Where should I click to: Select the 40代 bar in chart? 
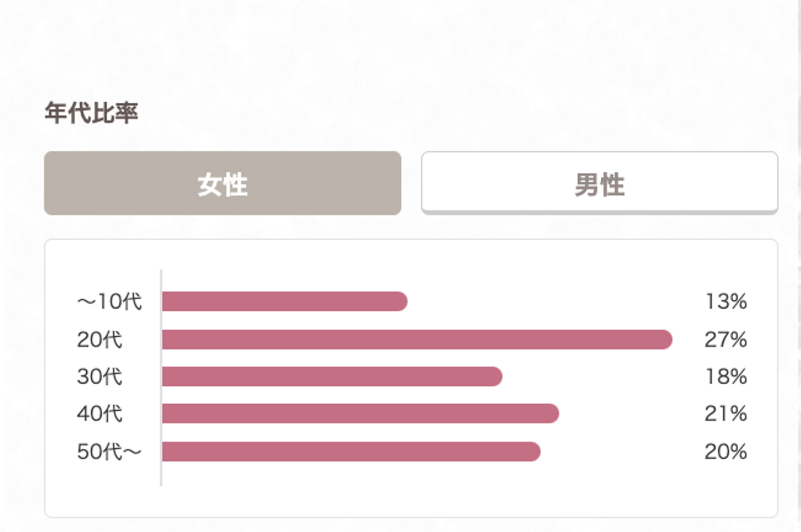360,414
